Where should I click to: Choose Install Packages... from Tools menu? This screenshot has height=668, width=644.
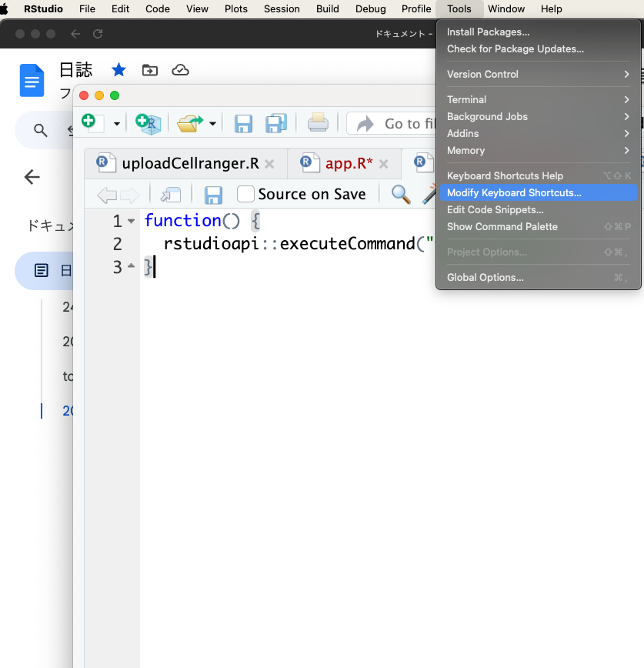[538, 32]
